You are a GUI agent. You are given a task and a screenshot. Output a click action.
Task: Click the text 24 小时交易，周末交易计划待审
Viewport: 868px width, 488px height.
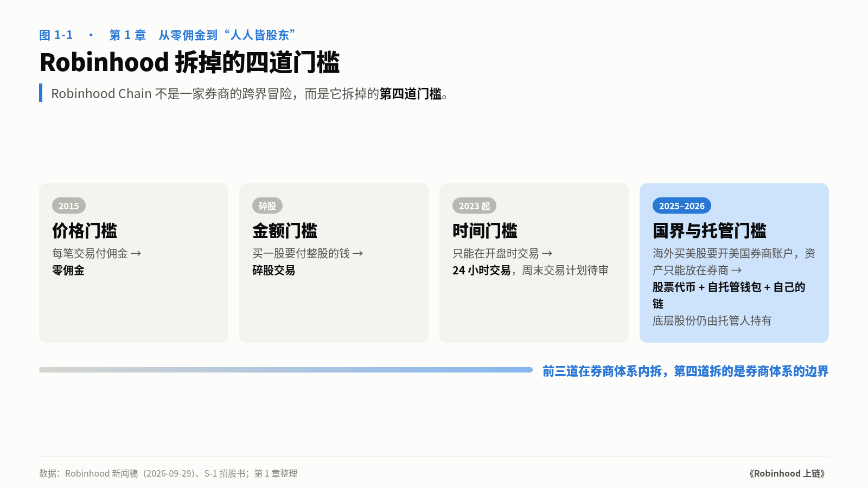pyautogui.click(x=531, y=270)
